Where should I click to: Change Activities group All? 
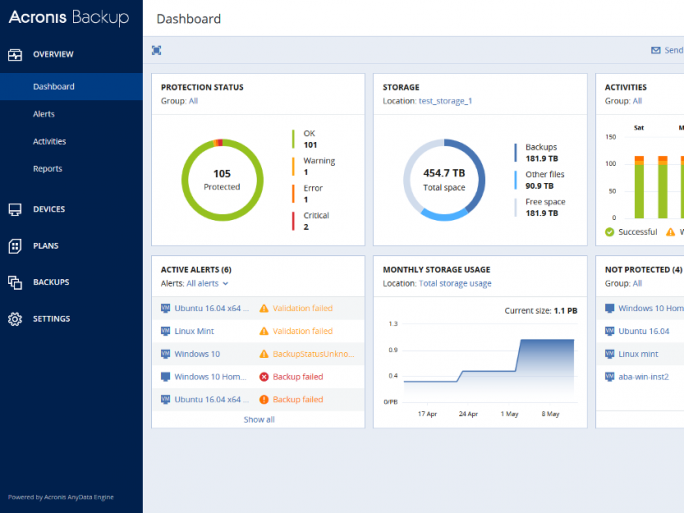tap(637, 101)
